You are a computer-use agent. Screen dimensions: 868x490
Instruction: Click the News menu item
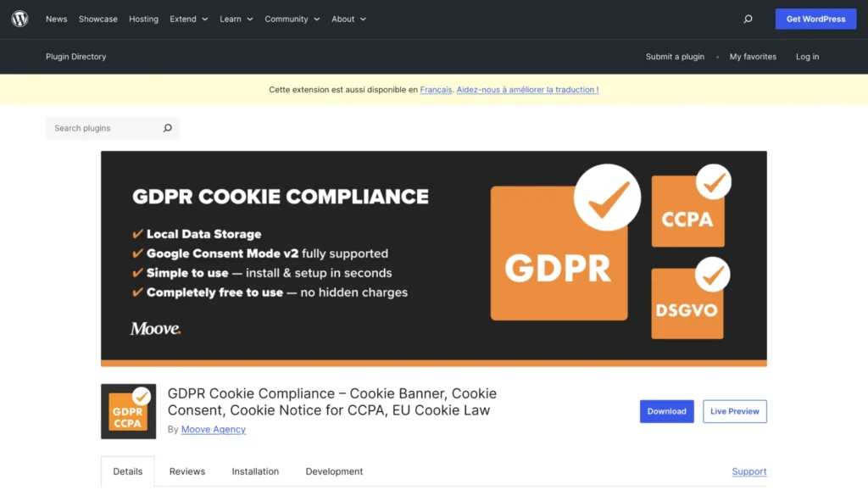tap(56, 19)
